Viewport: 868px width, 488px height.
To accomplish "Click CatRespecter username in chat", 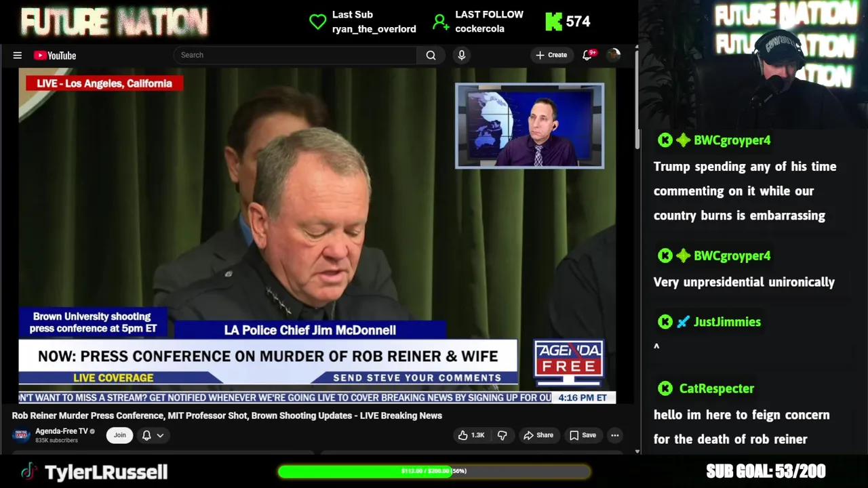I will click(716, 388).
